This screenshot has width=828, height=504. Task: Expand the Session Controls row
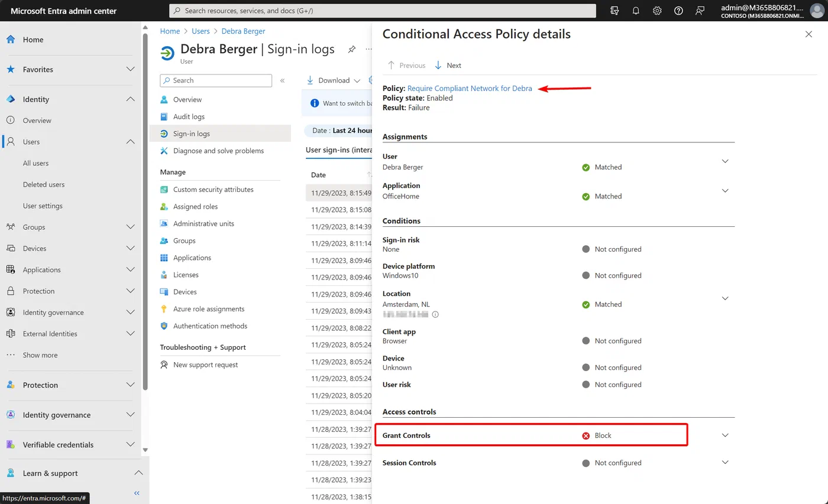point(725,463)
